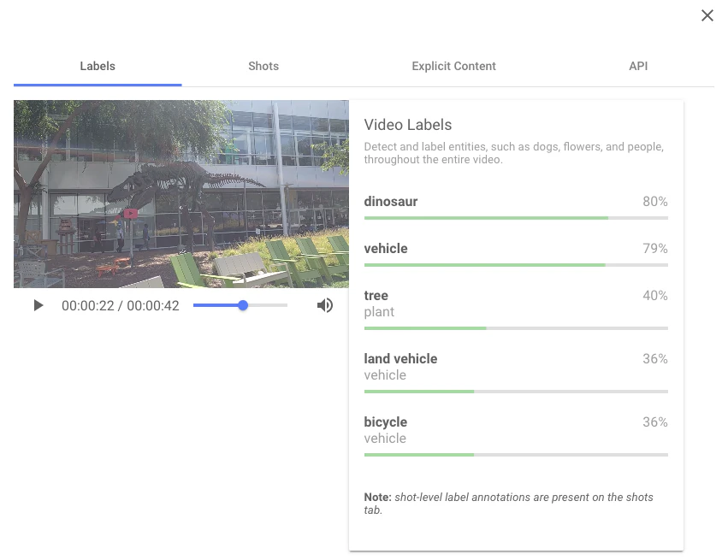The height and width of the screenshot is (560, 728).
Task: Mute the video volume speaker icon
Action: pos(324,305)
